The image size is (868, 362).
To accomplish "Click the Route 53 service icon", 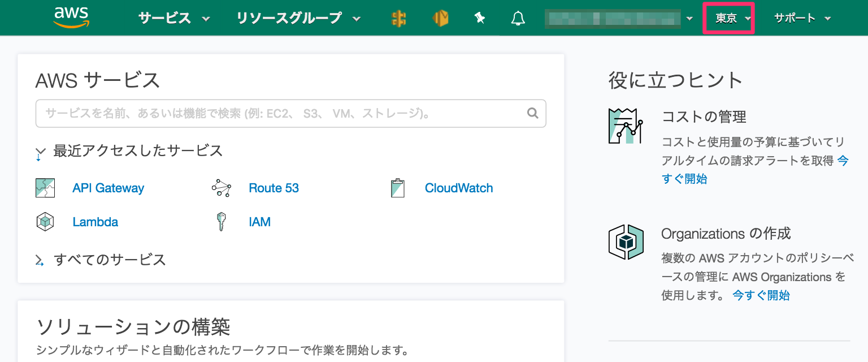I will point(221,188).
